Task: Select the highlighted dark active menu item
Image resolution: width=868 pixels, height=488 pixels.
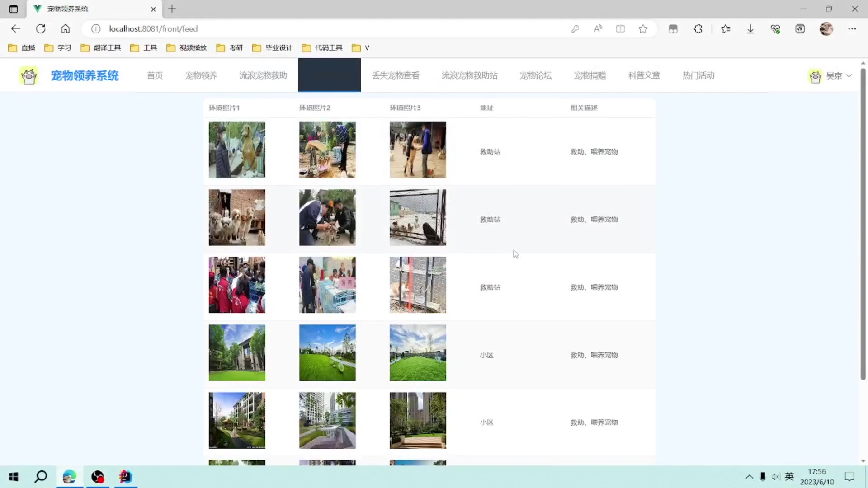Action: [329, 75]
